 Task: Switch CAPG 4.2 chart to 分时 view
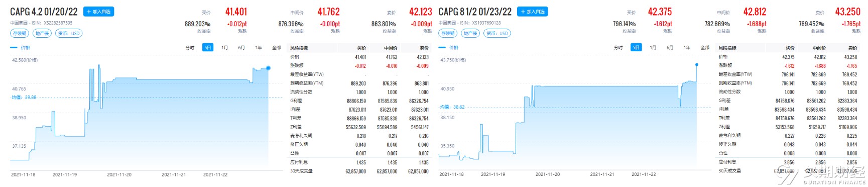click(x=190, y=48)
